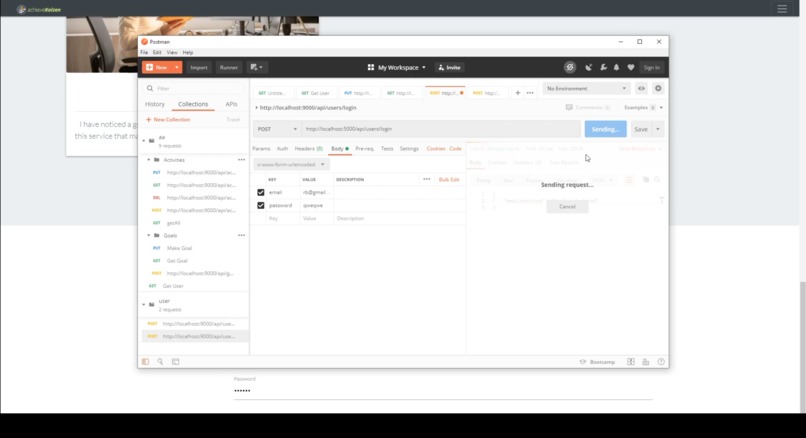Click the Save button

641,129
